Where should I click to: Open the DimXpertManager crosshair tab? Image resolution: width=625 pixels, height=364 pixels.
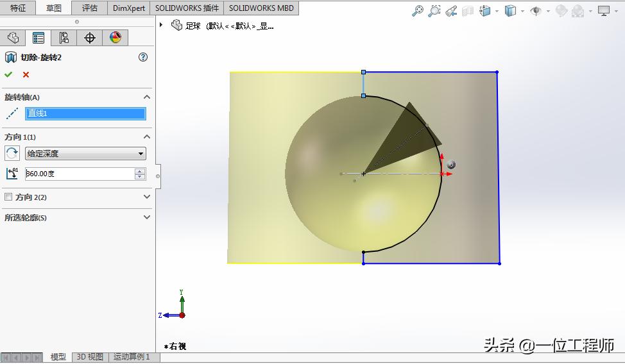90,38
